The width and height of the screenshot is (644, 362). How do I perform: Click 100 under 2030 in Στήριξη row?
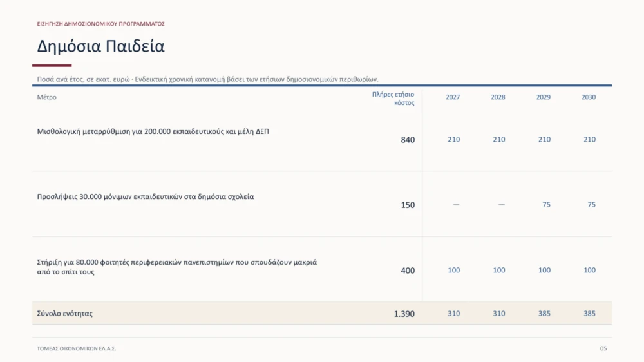(x=590, y=271)
